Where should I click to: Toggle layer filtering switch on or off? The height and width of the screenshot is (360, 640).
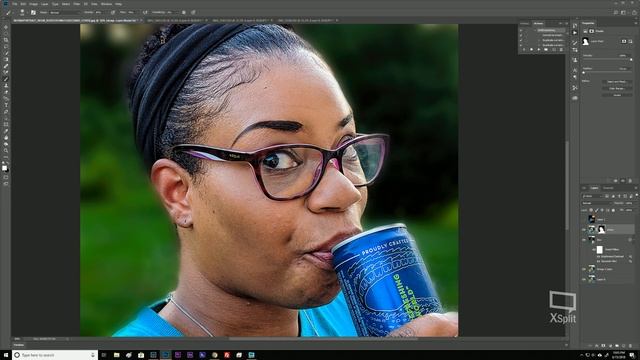[x=637, y=195]
